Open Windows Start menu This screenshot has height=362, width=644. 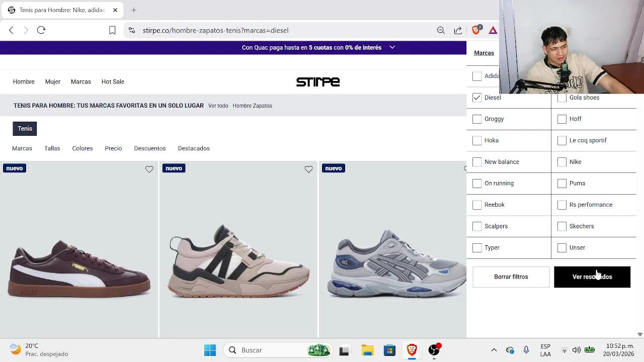pyautogui.click(x=210, y=350)
